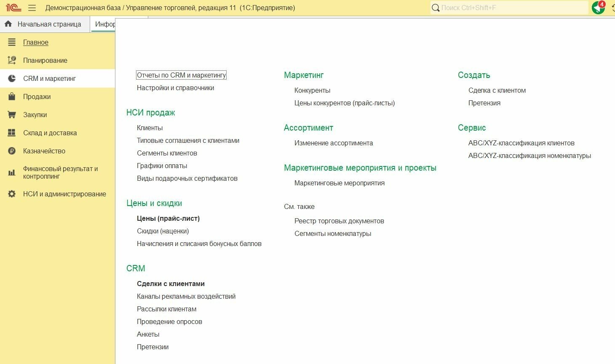
Task: Click the НСИ и администрирование gear icon
Action: (12, 194)
